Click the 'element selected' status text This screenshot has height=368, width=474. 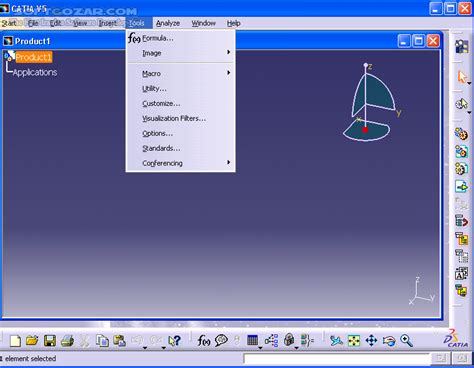[30, 359]
